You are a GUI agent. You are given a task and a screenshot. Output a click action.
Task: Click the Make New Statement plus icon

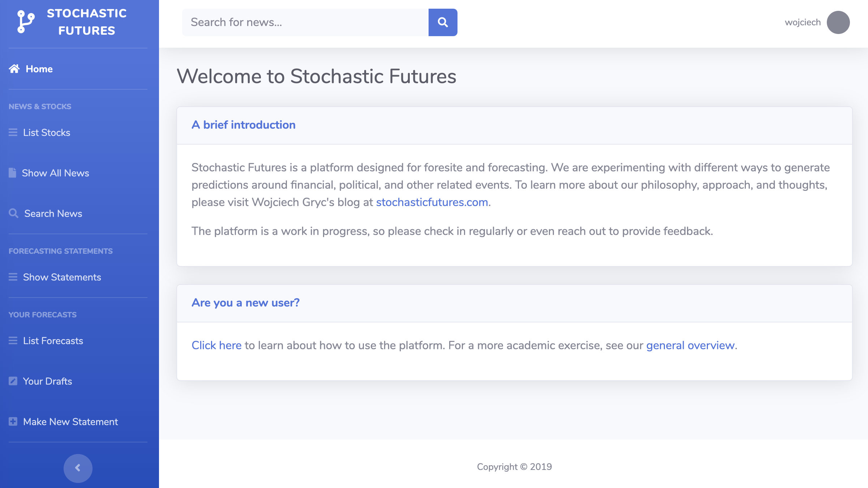13,421
